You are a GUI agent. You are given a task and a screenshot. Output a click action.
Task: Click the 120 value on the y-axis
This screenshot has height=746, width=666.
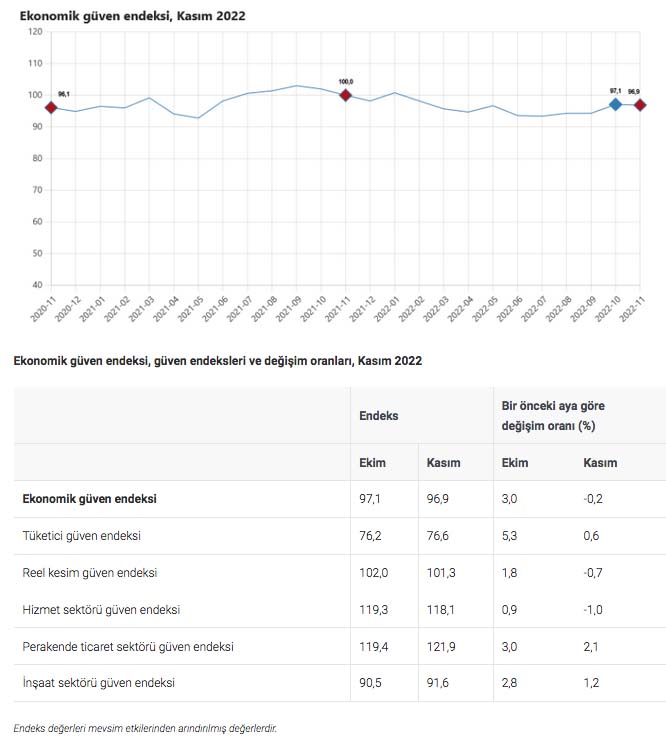click(36, 32)
